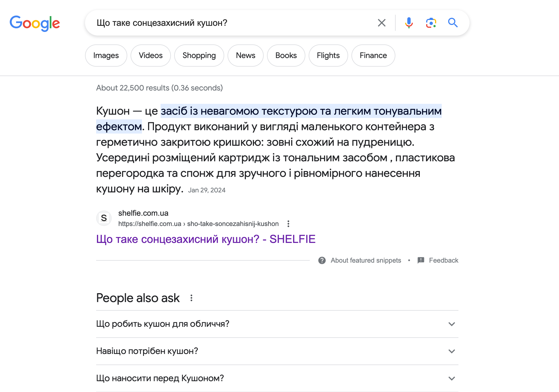The image size is (559, 392).
Task: Open the three-dot menu next to shelfie.com.ua result
Action: pos(289,223)
